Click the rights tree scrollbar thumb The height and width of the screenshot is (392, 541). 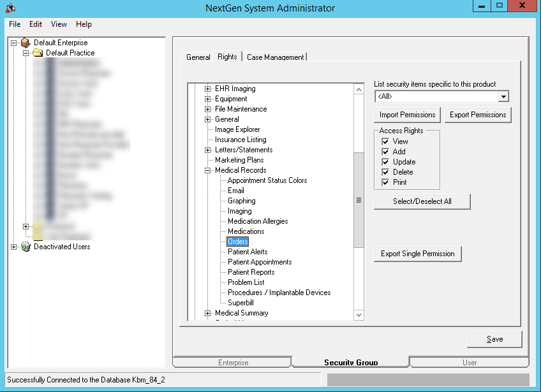tap(359, 200)
